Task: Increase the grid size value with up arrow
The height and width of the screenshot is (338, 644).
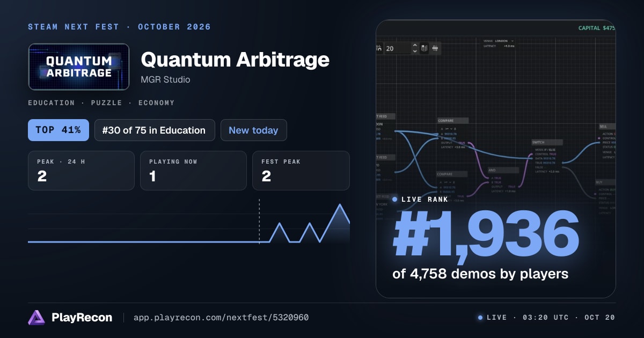Action: 415,45
